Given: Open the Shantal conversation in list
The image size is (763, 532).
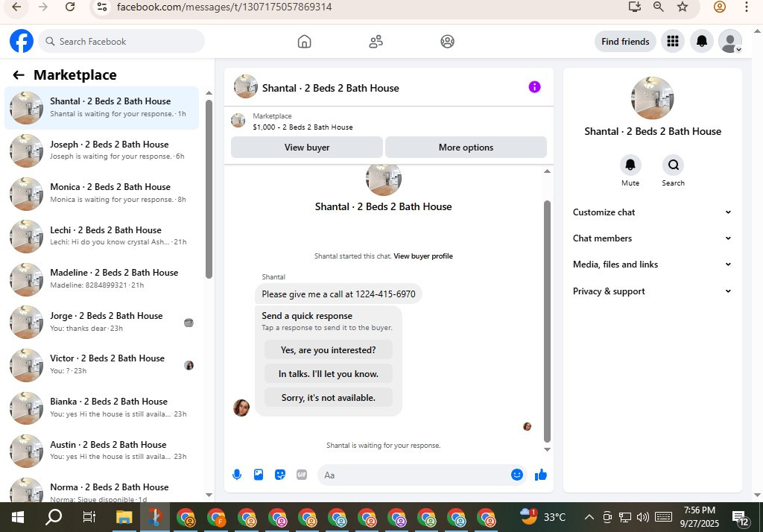Looking at the screenshot, I should [101, 107].
